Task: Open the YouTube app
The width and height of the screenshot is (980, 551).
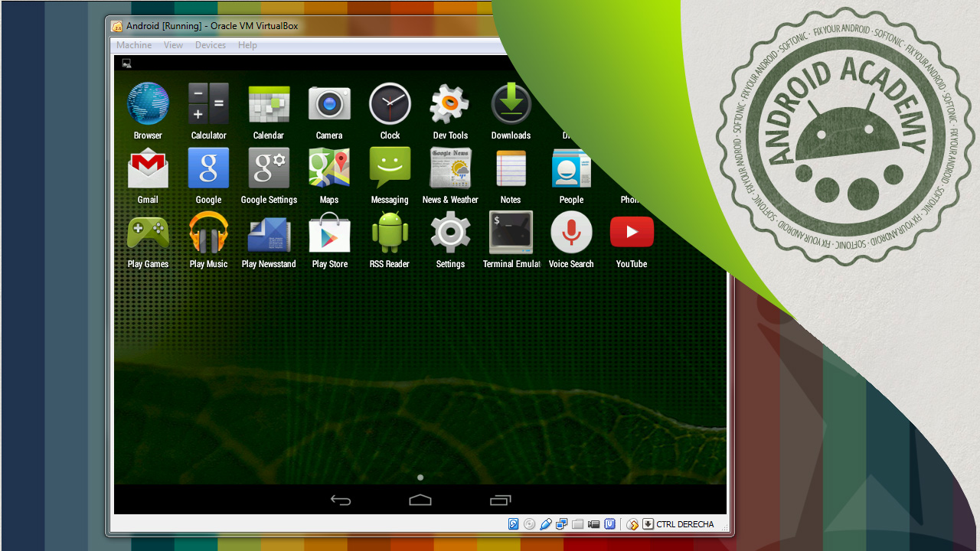Action: click(632, 233)
